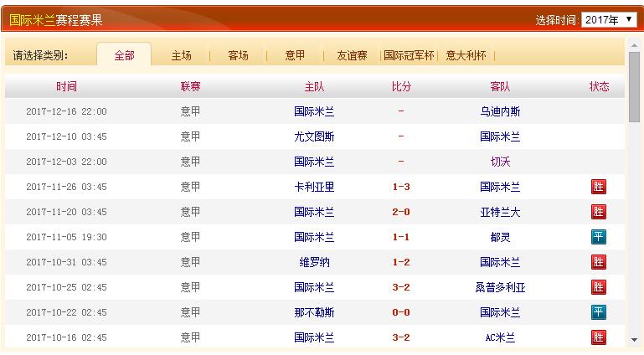Image resolution: width=644 pixels, height=355 pixels.
Task: Click the 胜 icon for 卡利亚里 match
Action: (599, 187)
